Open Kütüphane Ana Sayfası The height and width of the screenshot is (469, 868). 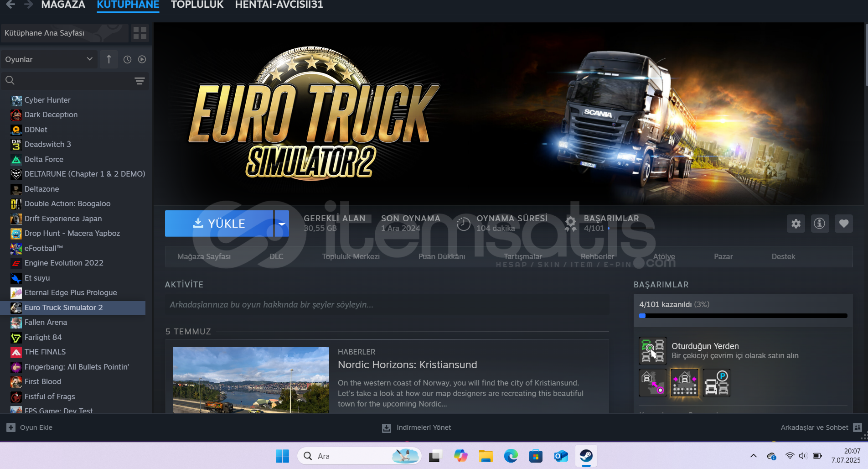[x=64, y=33]
